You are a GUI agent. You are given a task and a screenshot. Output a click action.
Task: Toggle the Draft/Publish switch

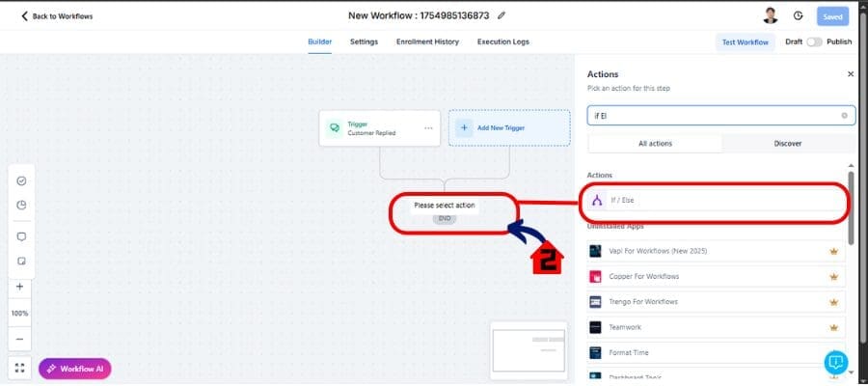816,42
